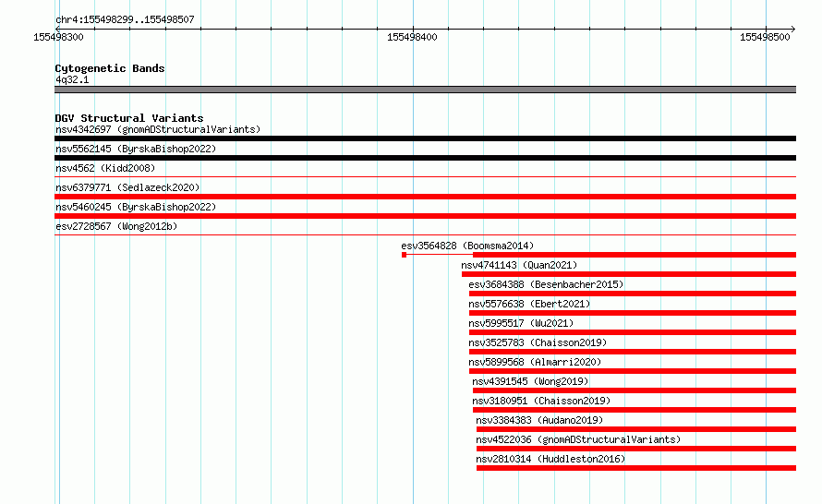Open variant nsv5995517 (Wu2021) label
822x504 pixels.
click(521, 323)
